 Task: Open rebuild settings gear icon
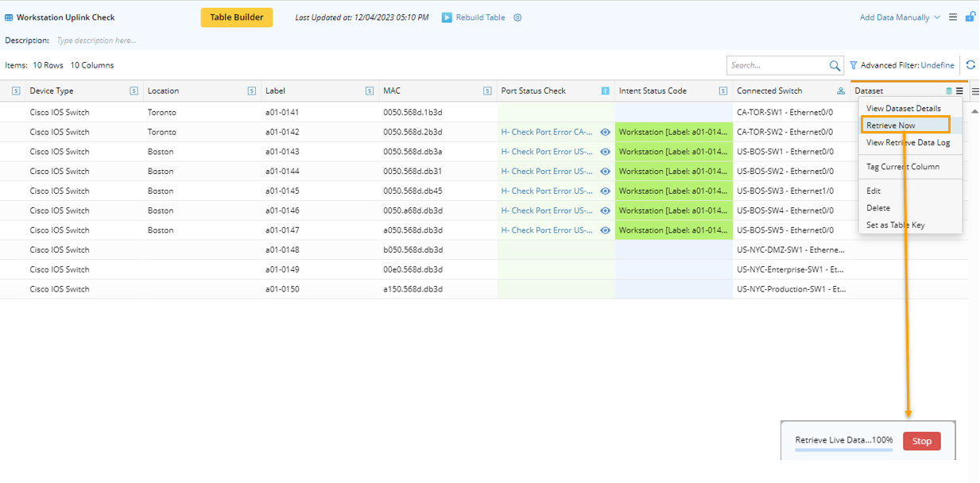click(x=517, y=17)
